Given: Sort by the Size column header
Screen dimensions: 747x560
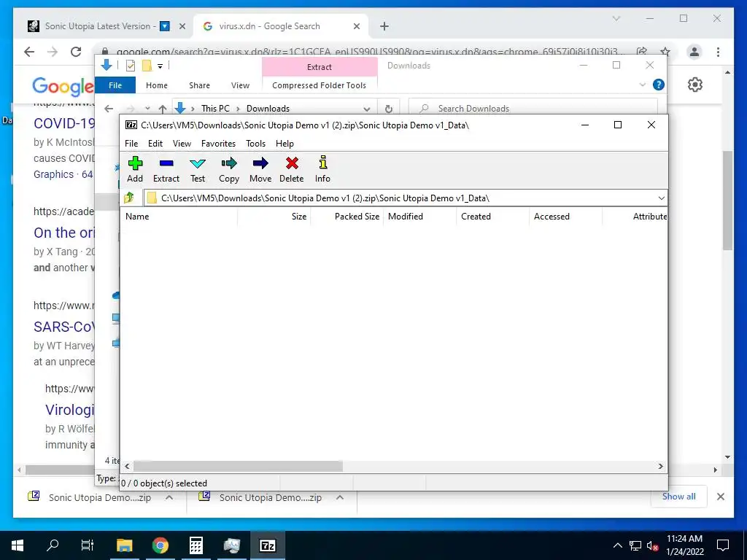Looking at the screenshot, I should pos(274,216).
